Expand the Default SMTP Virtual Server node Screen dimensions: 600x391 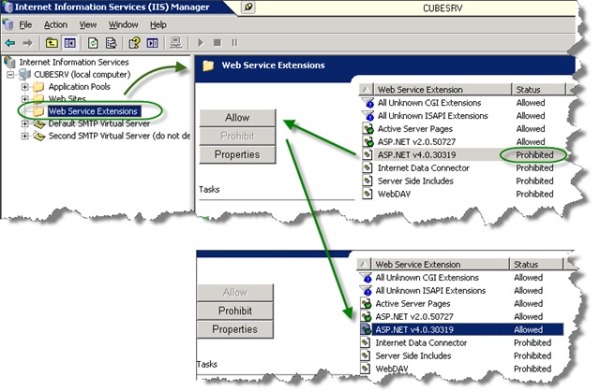(x=25, y=124)
